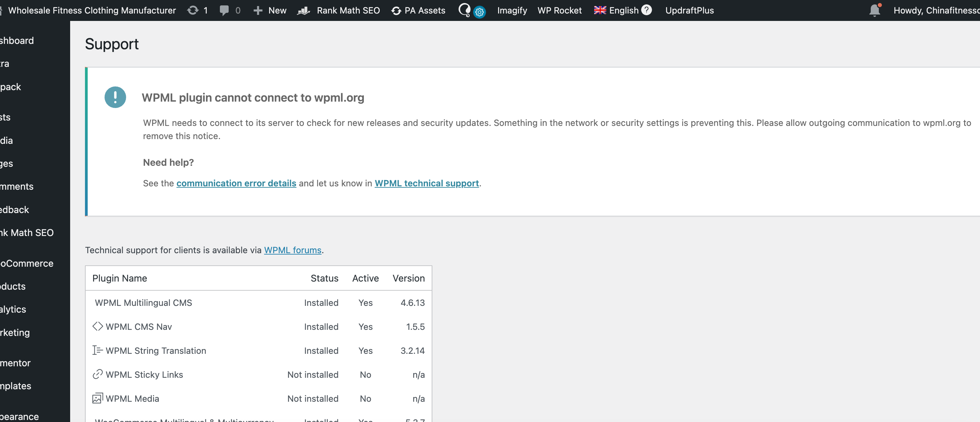Open WooCommerce in the sidebar
This screenshot has width=980, height=422.
click(27, 263)
